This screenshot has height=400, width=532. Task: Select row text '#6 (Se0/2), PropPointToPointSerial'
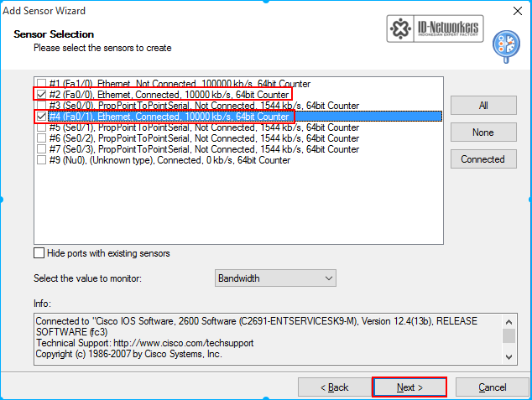204,138
